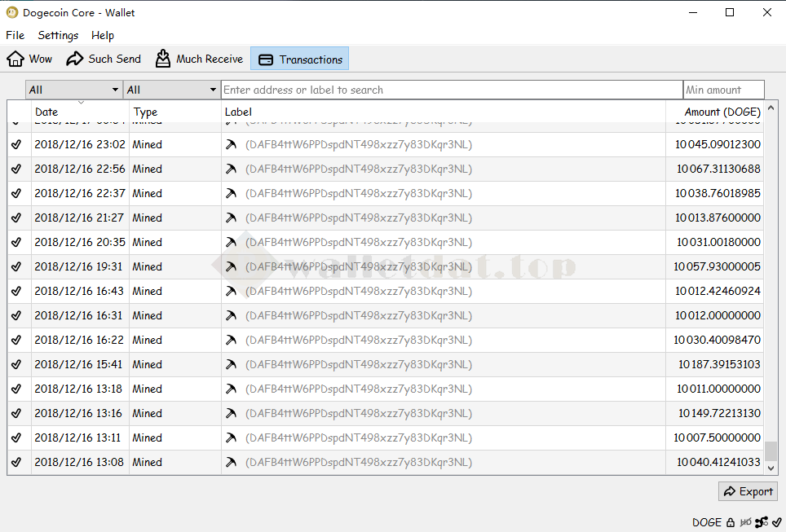Viewport: 786px width, 532px height.
Task: Open the Settings menu
Action: click(58, 35)
